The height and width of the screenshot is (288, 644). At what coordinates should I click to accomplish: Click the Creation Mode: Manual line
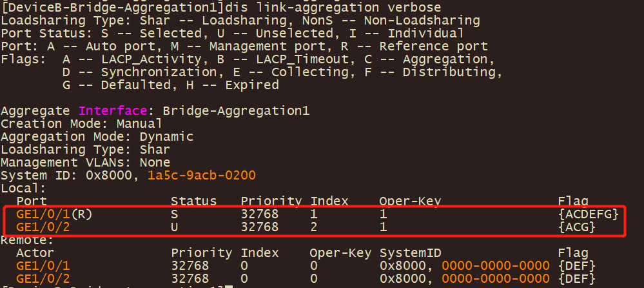click(81, 123)
